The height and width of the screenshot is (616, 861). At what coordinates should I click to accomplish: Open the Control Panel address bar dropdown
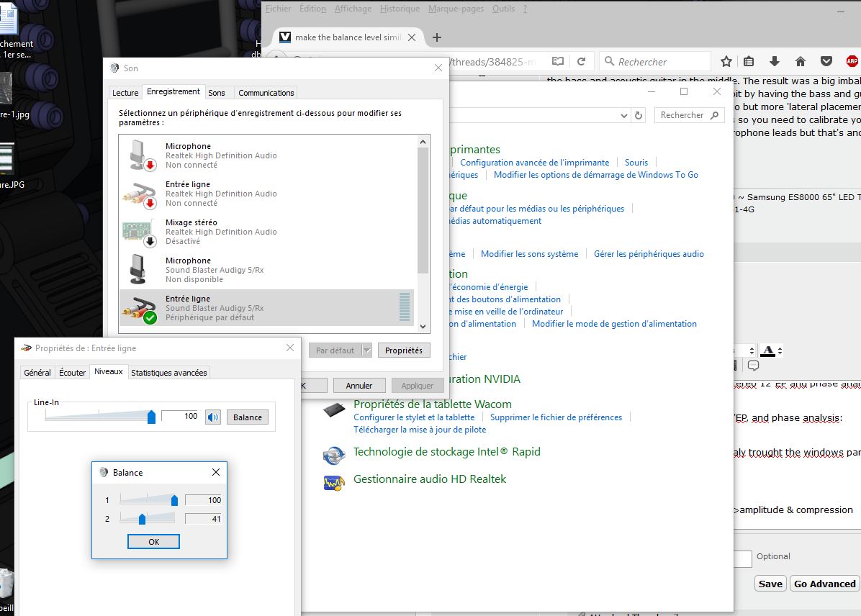(623, 115)
